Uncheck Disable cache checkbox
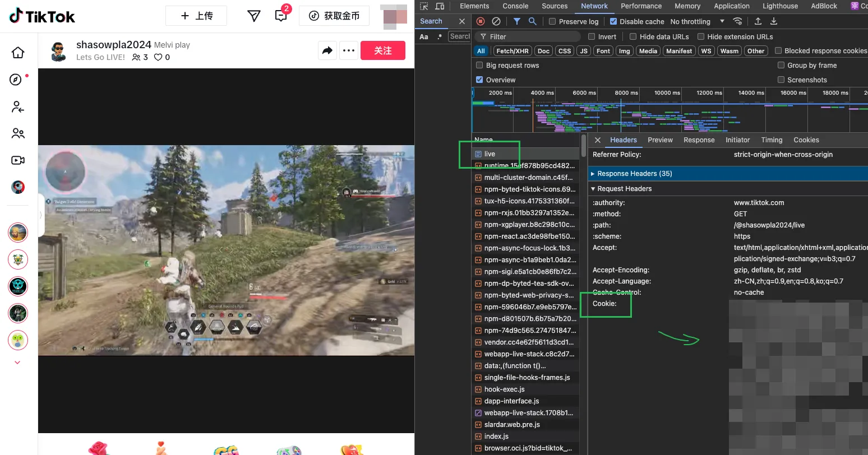This screenshot has width=868, height=455. tap(613, 21)
